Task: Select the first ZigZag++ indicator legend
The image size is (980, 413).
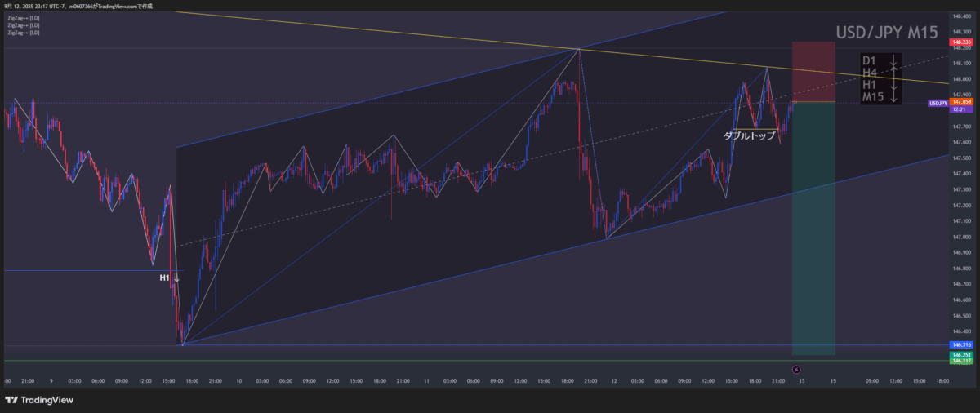Action: [x=23, y=17]
